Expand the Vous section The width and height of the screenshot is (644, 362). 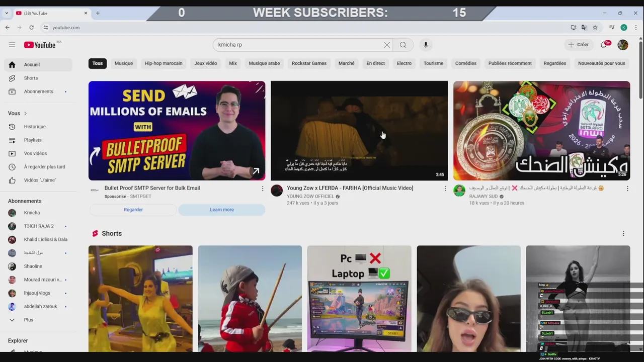pos(18,113)
